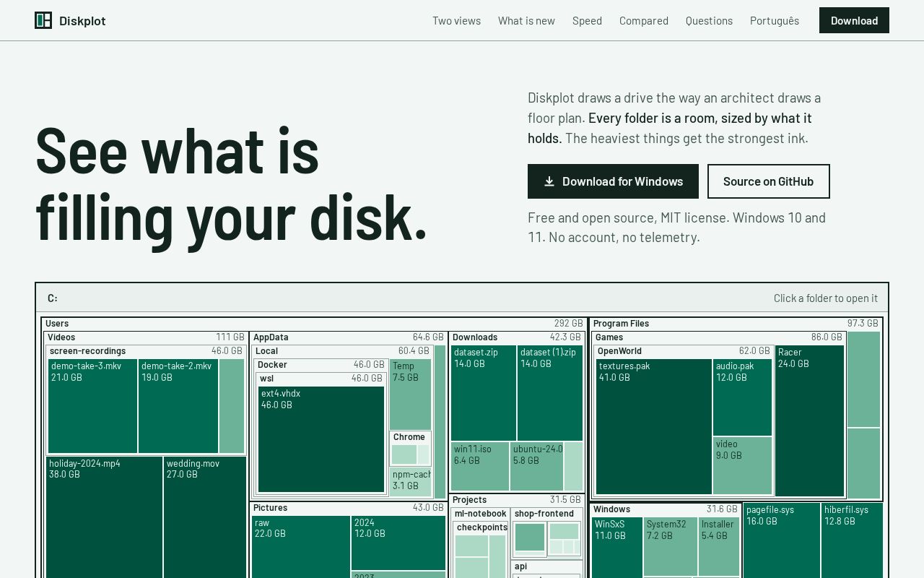Select the Racer 24.0 GB tile
The image size is (924, 578).
coord(810,420)
